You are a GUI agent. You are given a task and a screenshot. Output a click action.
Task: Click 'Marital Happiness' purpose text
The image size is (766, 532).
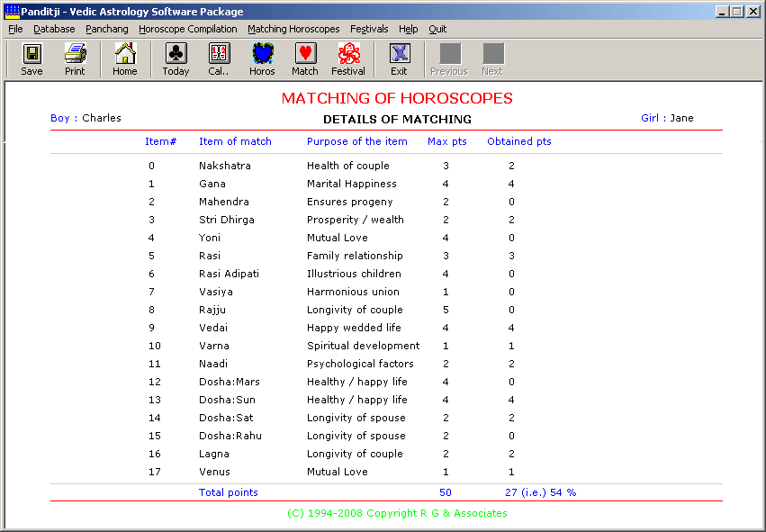pos(352,184)
